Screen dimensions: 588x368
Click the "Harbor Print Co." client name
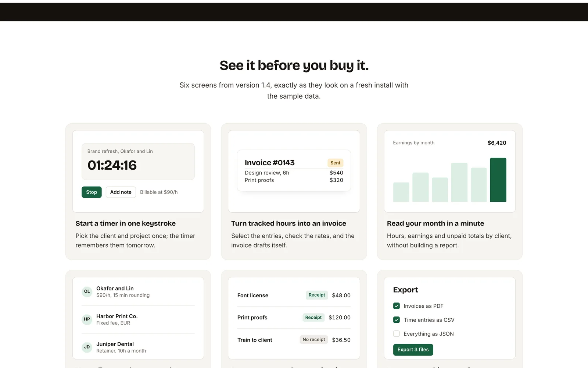pos(117,316)
